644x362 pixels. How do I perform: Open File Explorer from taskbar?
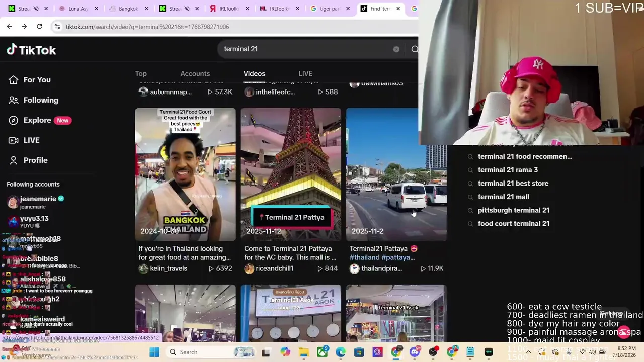(x=304, y=352)
